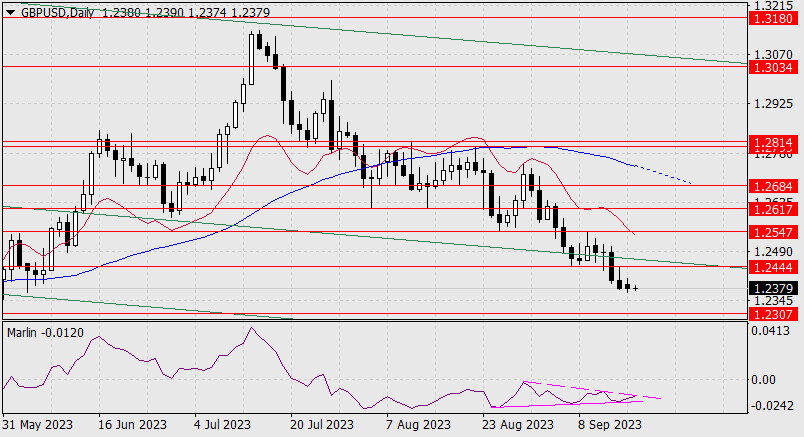Image resolution: width=804 pixels, height=437 pixels.
Task: Click the 31 May 2023 date label
Action: pos(37,425)
